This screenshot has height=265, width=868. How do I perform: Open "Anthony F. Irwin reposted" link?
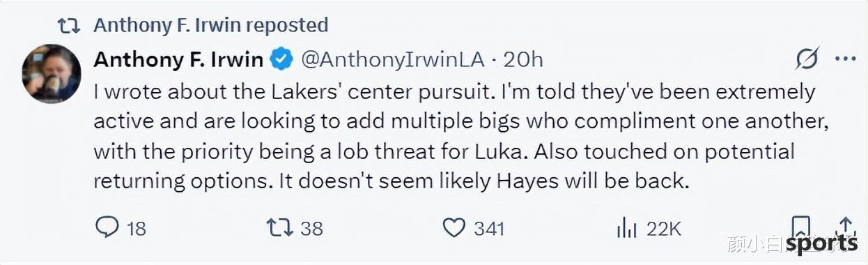[210, 25]
